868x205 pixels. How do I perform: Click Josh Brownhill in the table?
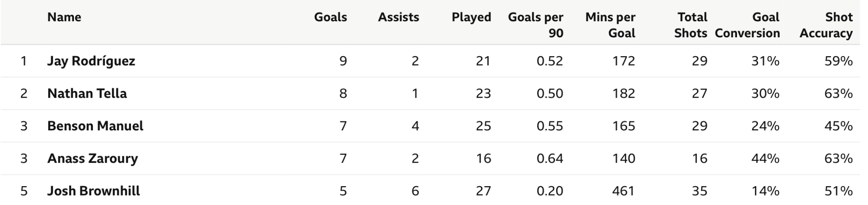pos(94,191)
